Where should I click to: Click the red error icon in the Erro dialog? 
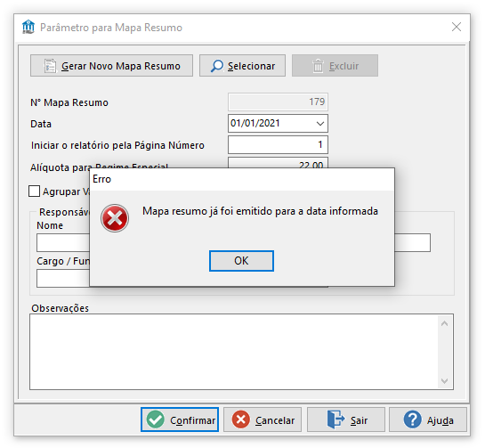click(115, 218)
